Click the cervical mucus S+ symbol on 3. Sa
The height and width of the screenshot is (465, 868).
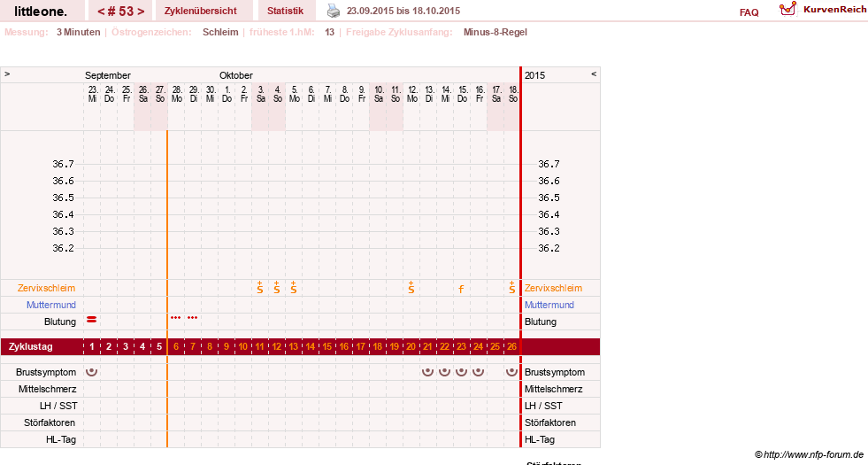[x=260, y=287]
